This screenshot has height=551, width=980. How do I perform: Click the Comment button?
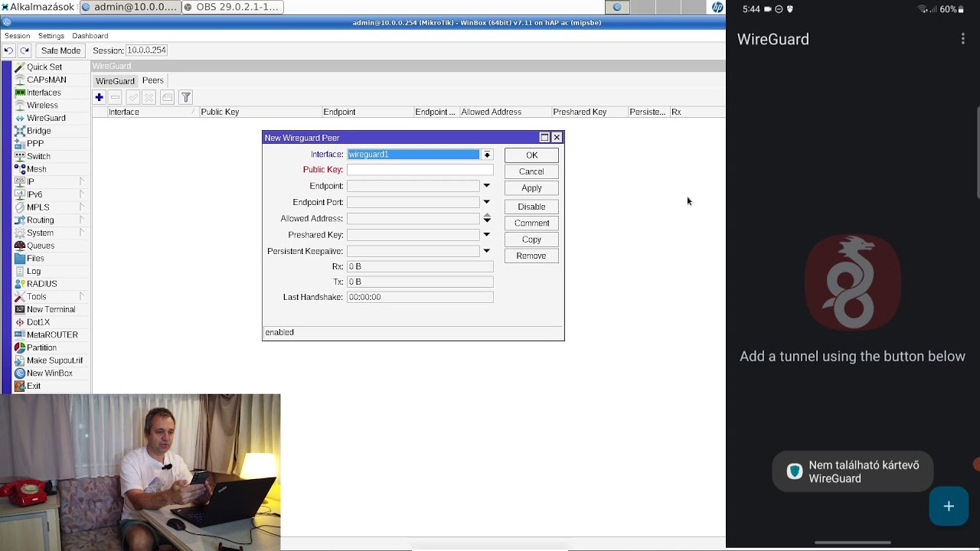click(x=531, y=223)
